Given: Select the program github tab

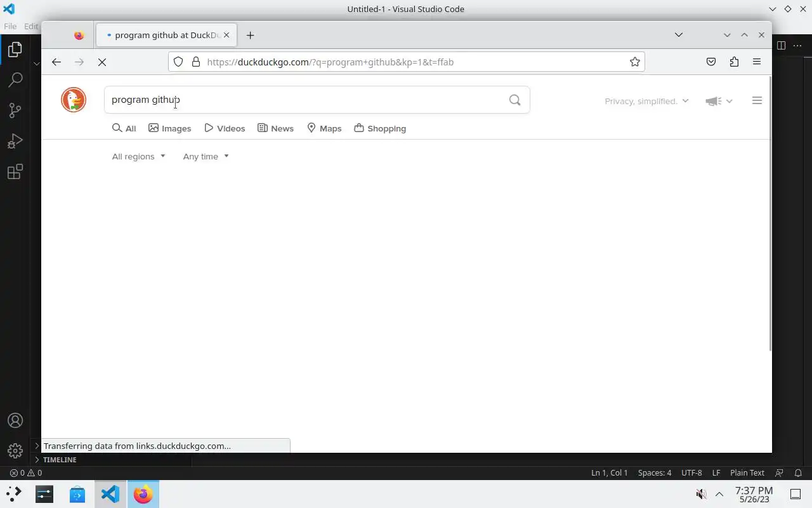Looking at the screenshot, I should pos(166,35).
